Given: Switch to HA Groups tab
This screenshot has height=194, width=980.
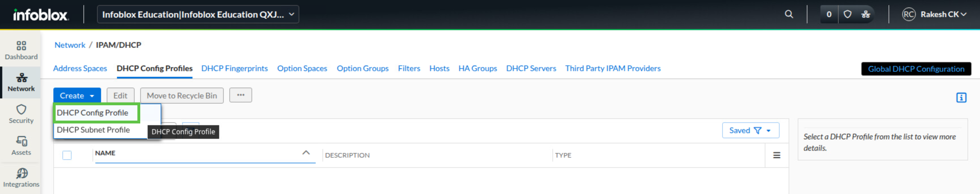Looking at the screenshot, I should pyautogui.click(x=478, y=68).
